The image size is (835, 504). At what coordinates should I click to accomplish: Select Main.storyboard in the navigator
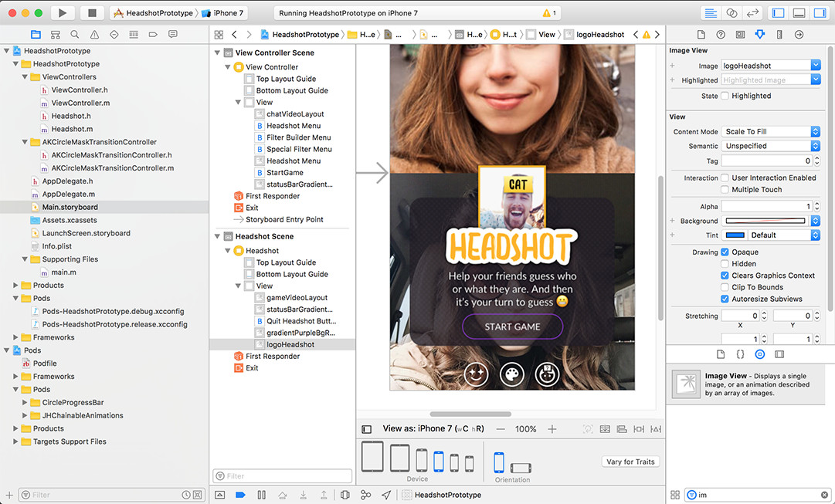pyautogui.click(x=70, y=207)
